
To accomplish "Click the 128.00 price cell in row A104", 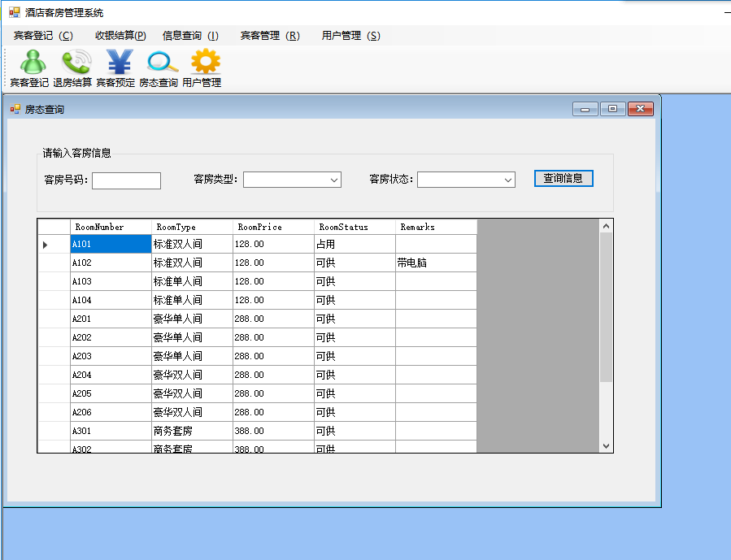I will point(274,300).
